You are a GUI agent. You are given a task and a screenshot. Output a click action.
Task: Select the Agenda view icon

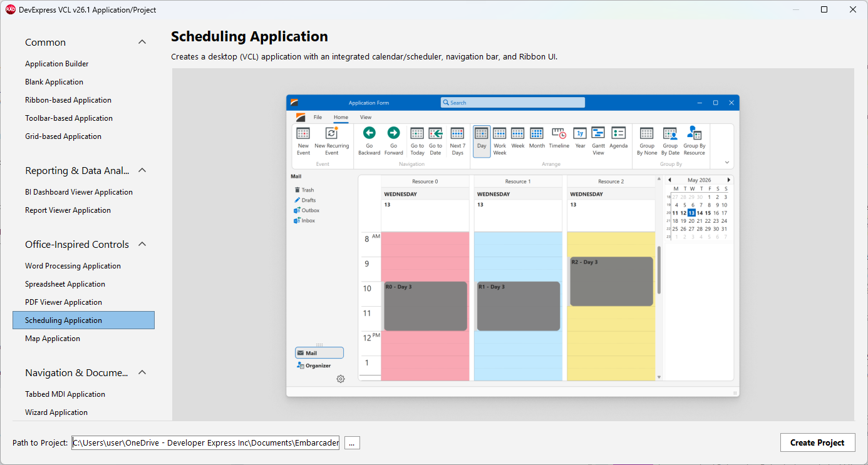pos(618,133)
